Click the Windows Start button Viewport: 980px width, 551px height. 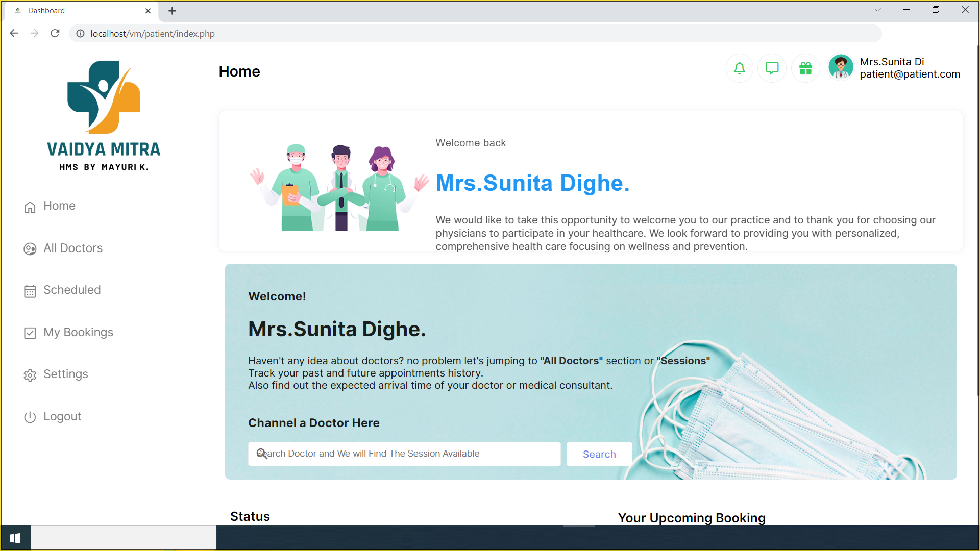tap(15, 538)
